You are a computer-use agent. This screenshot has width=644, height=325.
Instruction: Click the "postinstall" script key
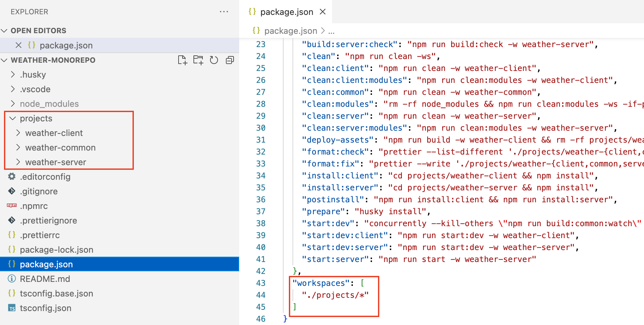click(x=333, y=199)
